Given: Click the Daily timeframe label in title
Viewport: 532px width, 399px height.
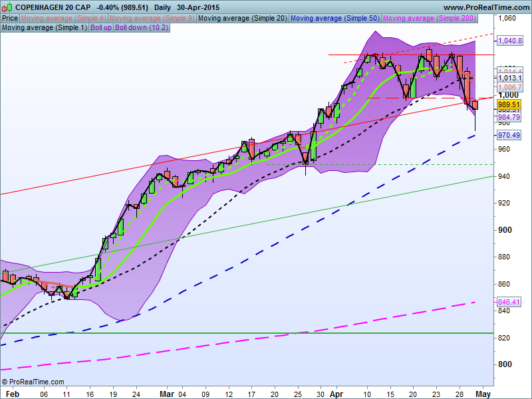Looking at the screenshot, I should 162,7.
